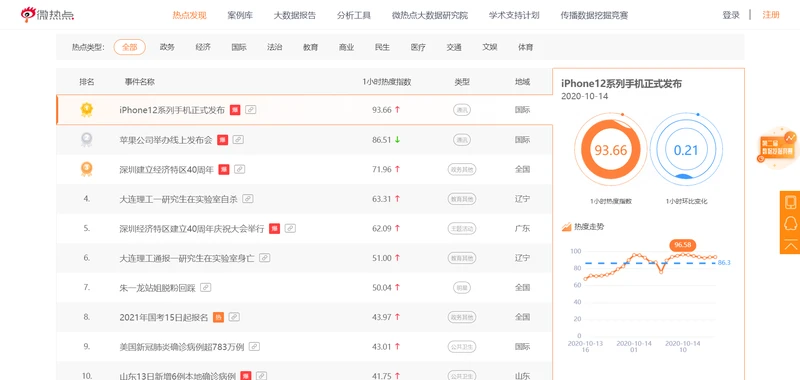
Task: Click the blue 0.21 change ring
Action: [x=686, y=150]
